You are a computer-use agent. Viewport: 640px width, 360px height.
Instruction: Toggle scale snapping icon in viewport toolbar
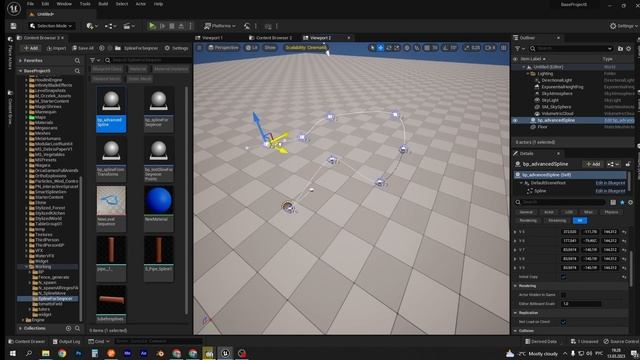[467, 48]
